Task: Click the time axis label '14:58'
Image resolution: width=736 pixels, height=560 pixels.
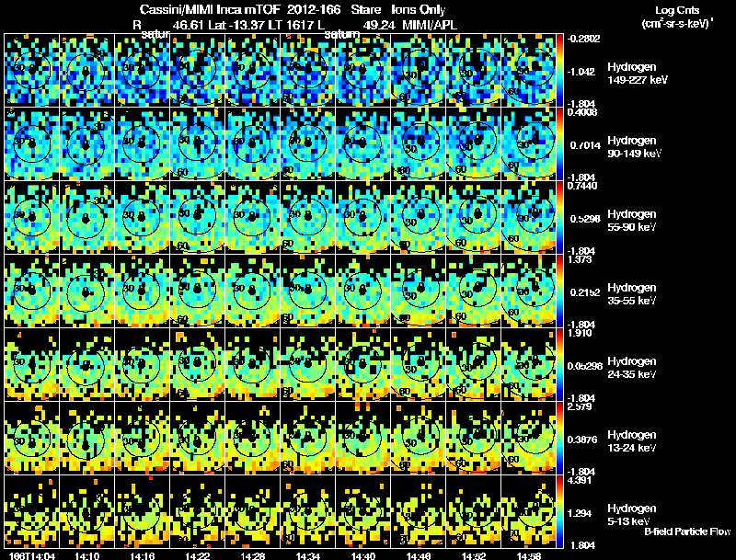Action: pyautogui.click(x=528, y=556)
